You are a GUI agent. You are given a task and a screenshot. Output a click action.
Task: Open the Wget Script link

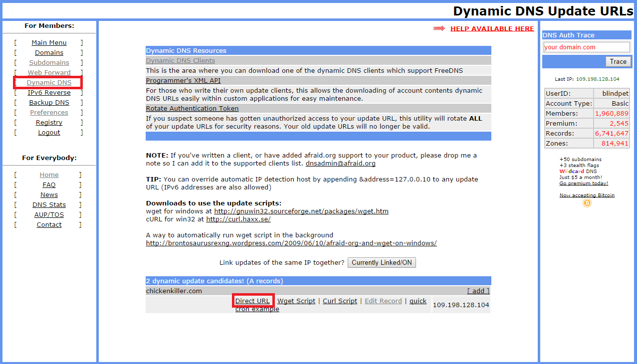[x=296, y=301]
